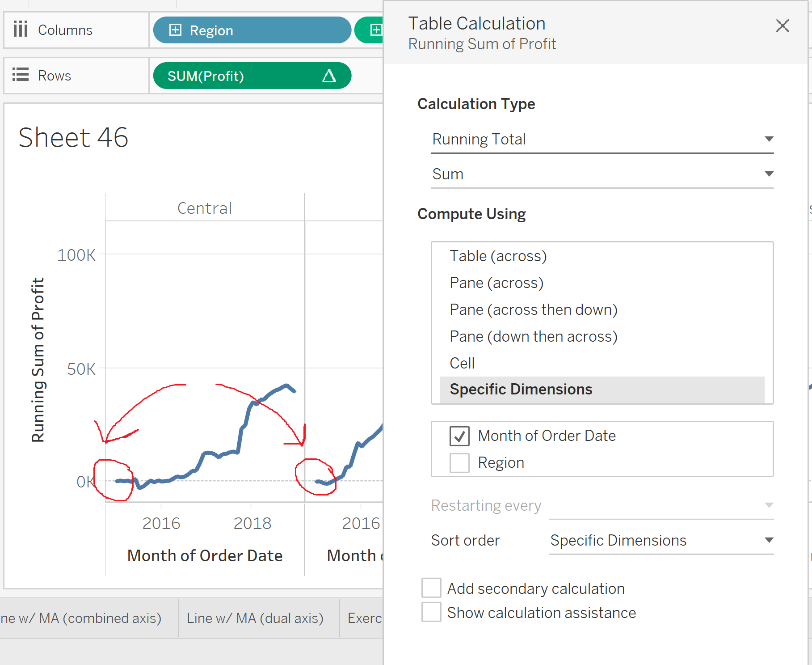This screenshot has width=812, height=665.
Task: Click the plus icon on the second Columns pill
Action: coord(377,30)
